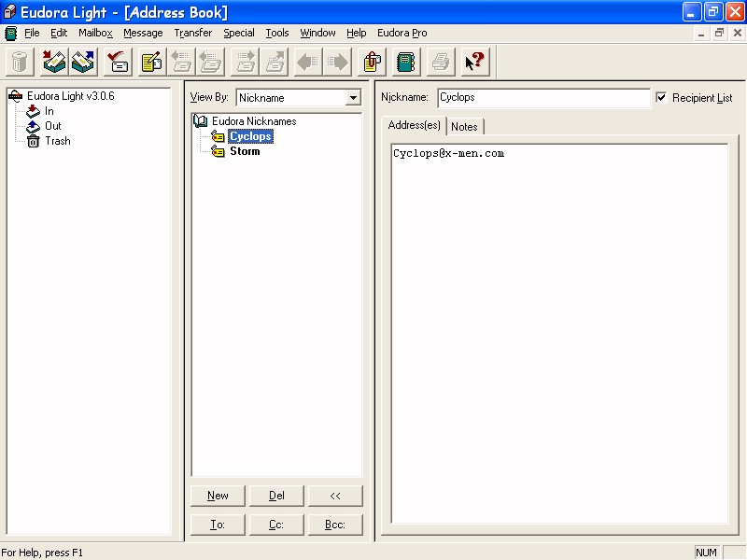Click the To: button

[218, 525]
